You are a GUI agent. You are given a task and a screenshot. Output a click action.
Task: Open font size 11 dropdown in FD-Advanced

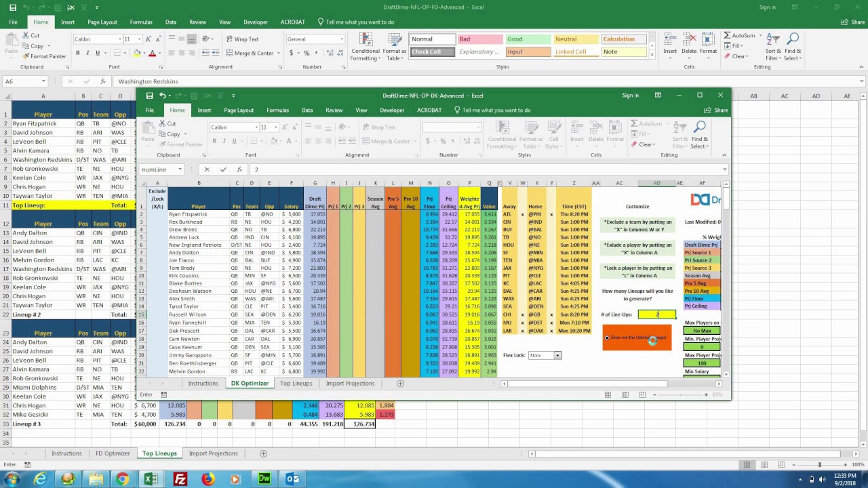click(138, 39)
